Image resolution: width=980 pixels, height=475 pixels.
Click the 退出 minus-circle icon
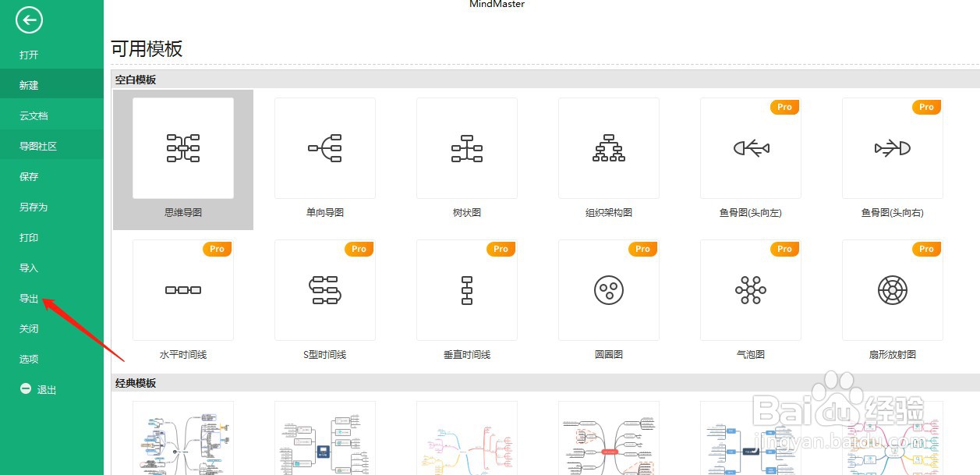point(26,389)
